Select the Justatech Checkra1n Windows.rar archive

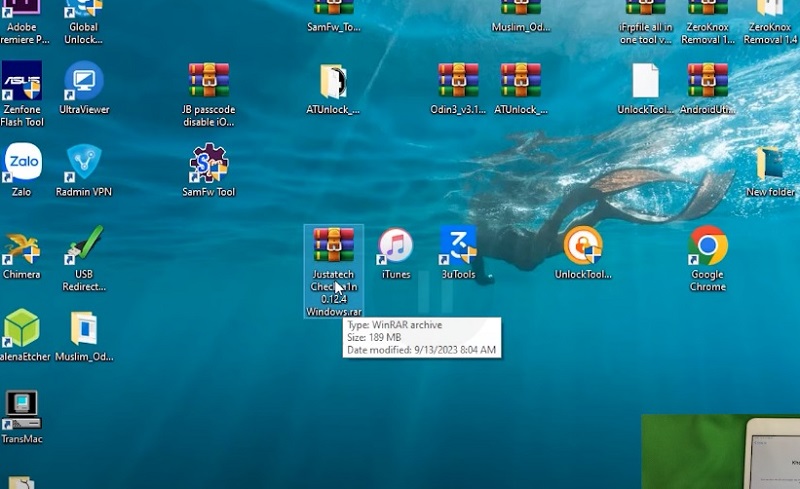coord(333,247)
